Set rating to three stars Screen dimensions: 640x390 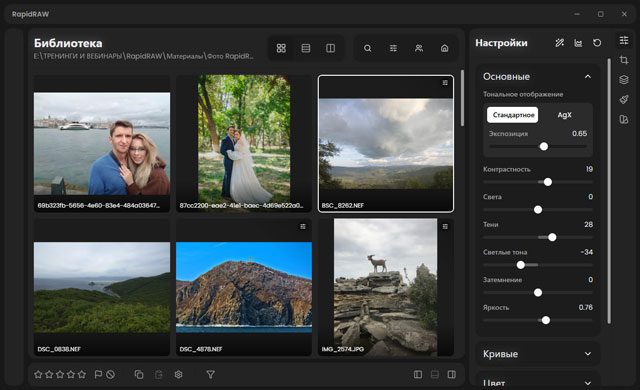point(60,374)
